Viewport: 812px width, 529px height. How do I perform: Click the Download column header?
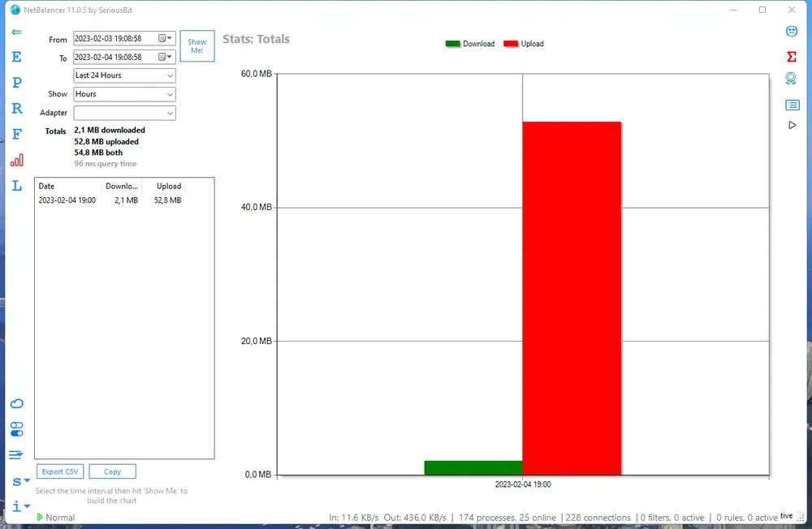click(x=122, y=187)
